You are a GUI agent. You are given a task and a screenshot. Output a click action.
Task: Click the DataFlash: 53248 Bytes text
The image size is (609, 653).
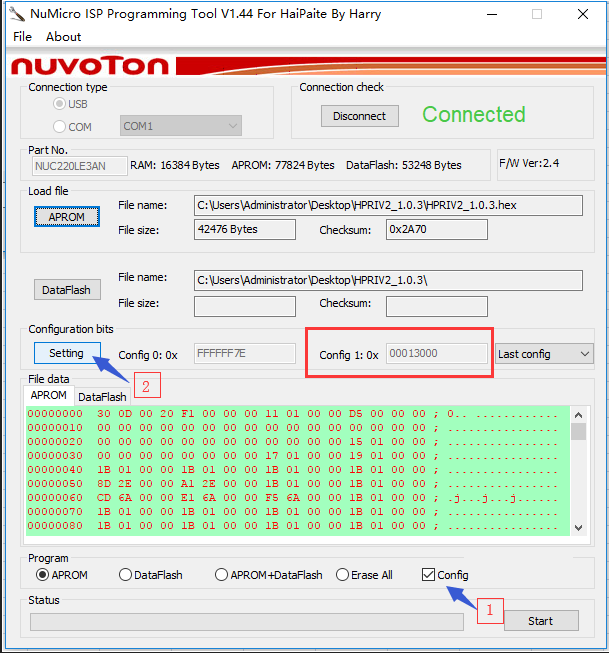click(x=404, y=165)
